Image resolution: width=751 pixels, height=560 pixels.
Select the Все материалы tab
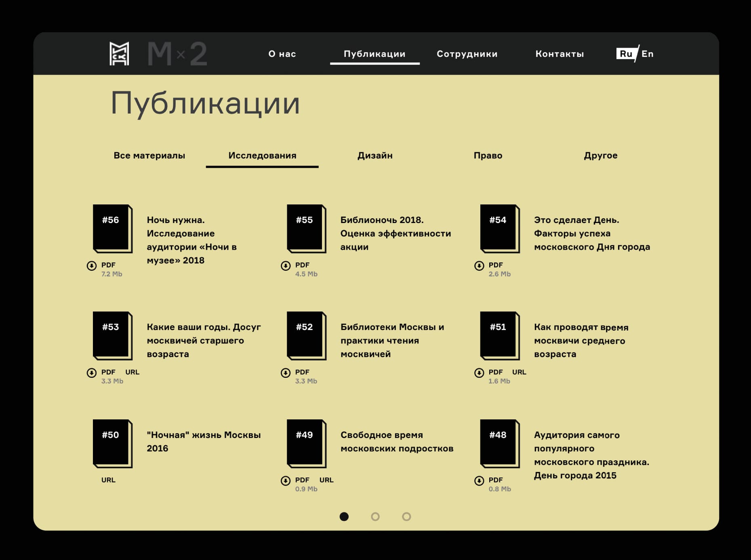click(x=149, y=156)
